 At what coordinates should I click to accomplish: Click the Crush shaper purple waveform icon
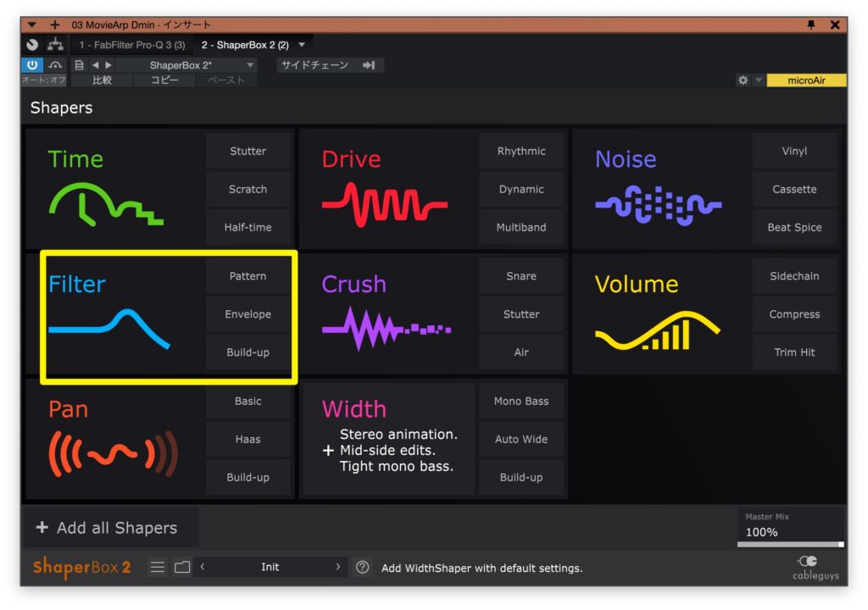386,329
